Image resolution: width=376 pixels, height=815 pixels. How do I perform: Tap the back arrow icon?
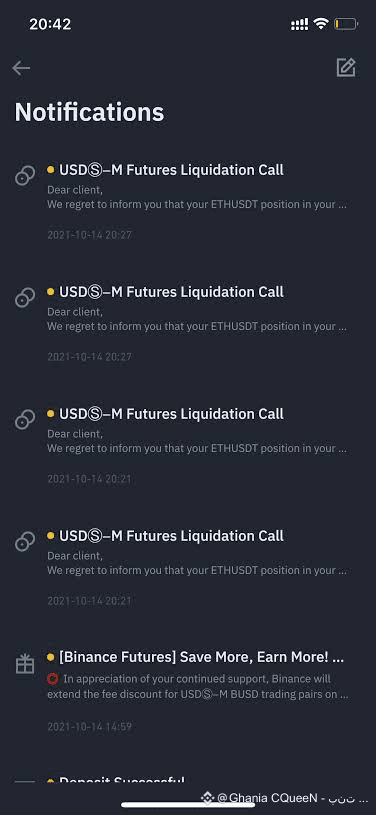(x=21, y=68)
